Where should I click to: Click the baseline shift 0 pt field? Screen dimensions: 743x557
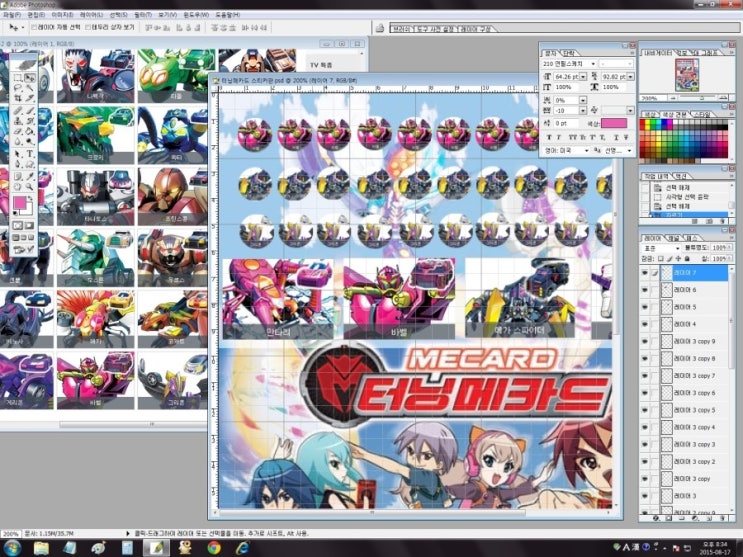(565, 123)
